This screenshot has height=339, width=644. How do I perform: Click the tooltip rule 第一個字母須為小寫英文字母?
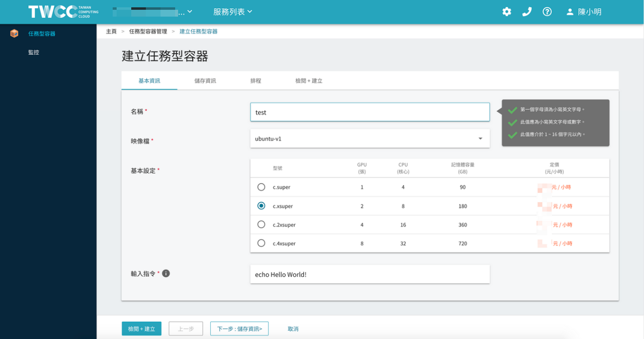click(x=552, y=110)
